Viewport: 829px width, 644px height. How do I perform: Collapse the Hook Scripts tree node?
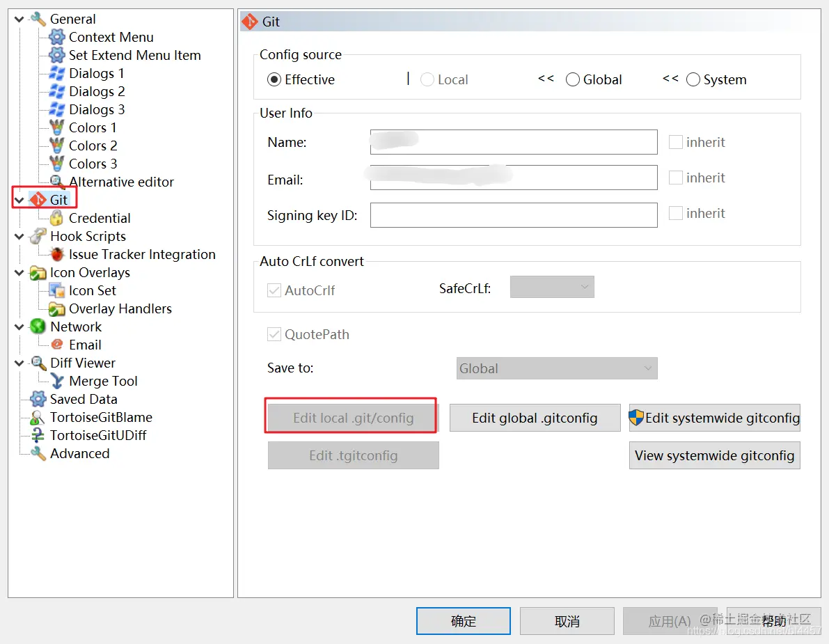(19, 236)
